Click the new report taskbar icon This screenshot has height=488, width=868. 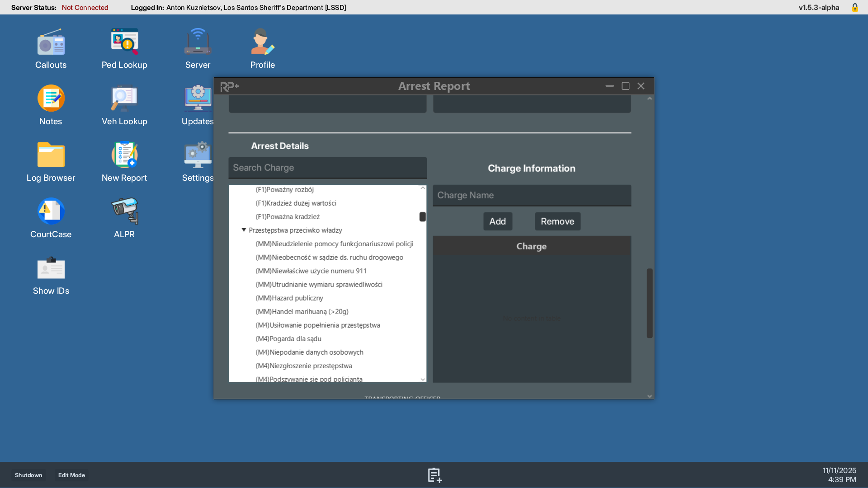(434, 475)
